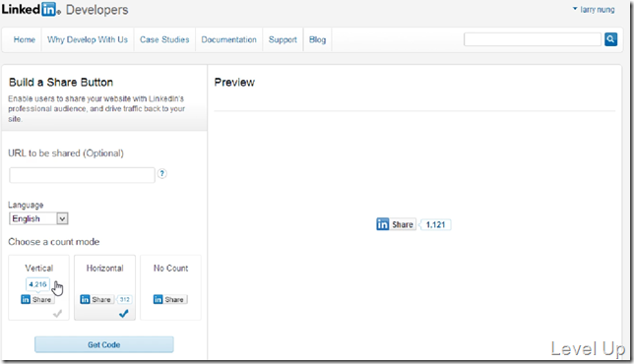Open the Language dropdown showing English
The image size is (634, 364).
pos(38,218)
